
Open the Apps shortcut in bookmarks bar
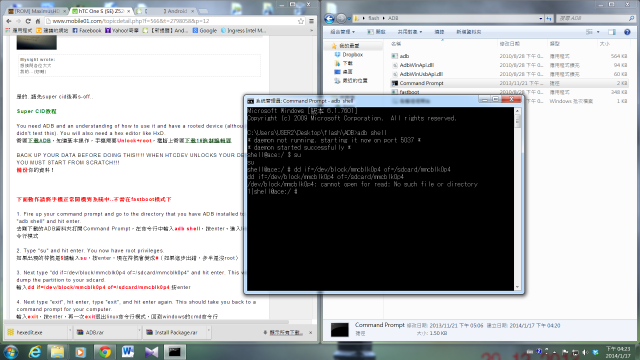click(x=19, y=31)
